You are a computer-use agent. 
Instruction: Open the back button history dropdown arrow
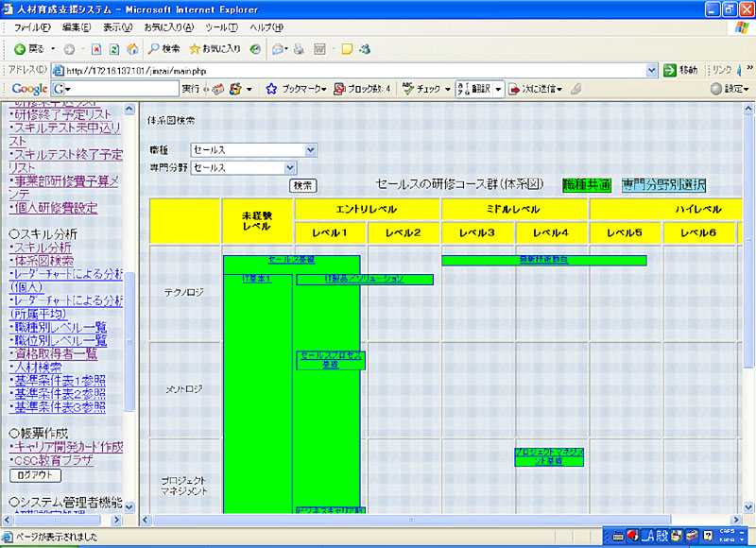(x=53, y=49)
